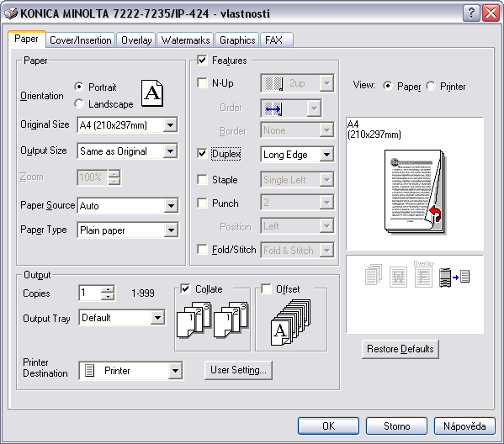Click the Offset stack illustration icon
The width and height of the screenshot is (504, 444).
(291, 322)
